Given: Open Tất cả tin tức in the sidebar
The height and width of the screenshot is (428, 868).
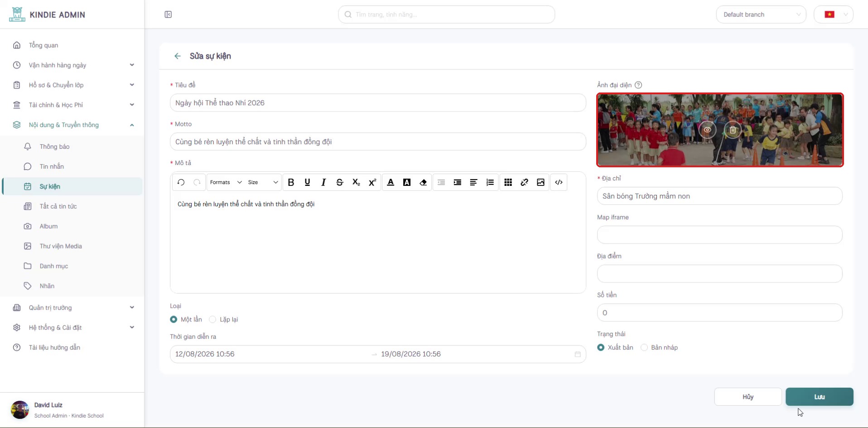Looking at the screenshot, I should (x=72, y=206).
